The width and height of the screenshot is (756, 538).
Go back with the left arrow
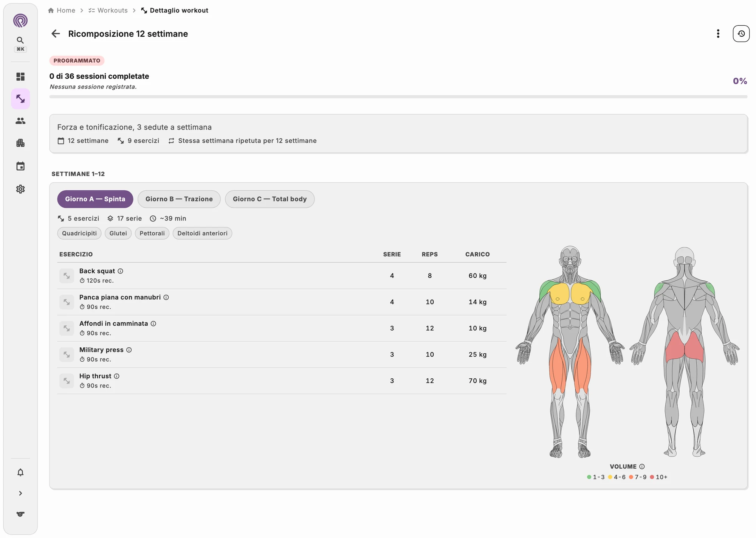pyautogui.click(x=56, y=34)
